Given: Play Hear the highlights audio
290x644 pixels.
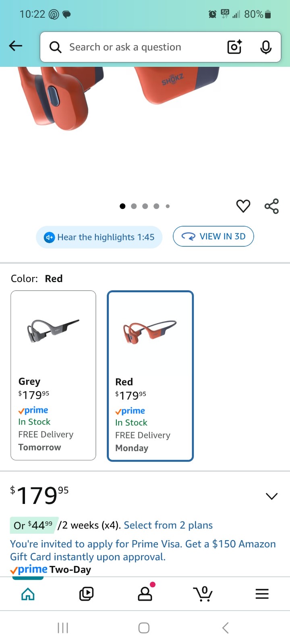Looking at the screenshot, I should (99, 237).
